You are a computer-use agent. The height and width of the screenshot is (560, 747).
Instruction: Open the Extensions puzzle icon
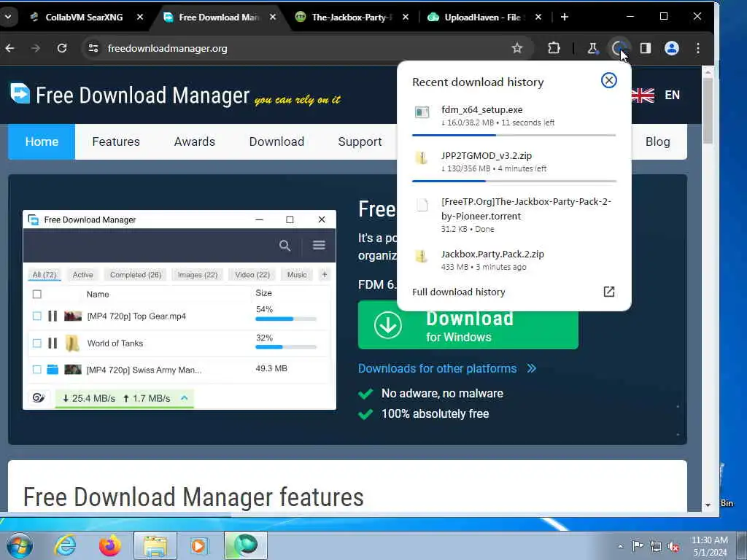[x=554, y=48]
